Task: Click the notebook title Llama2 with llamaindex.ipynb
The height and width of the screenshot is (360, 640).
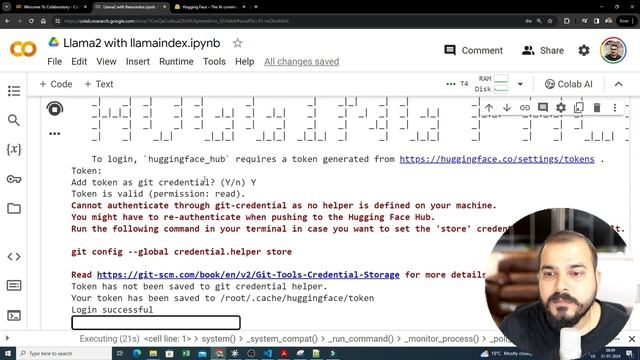Action: tap(142, 43)
